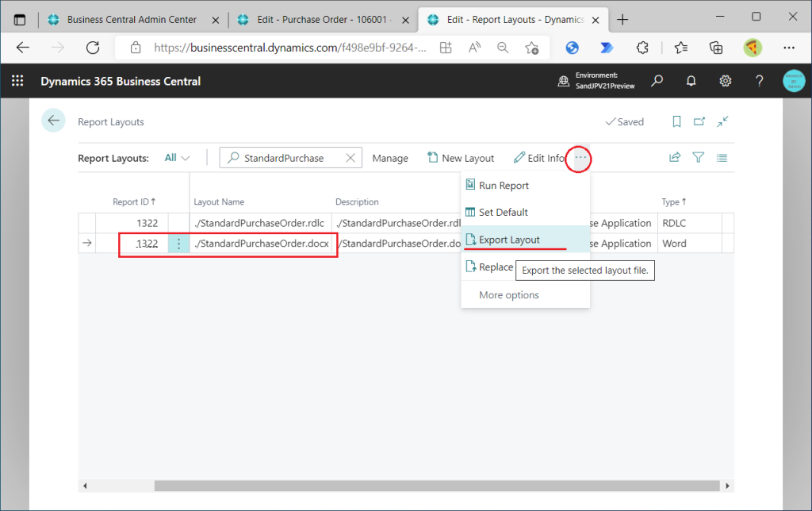This screenshot has height=511, width=812.
Task: Click the Dynamics 365 Business Central title
Action: [121, 82]
